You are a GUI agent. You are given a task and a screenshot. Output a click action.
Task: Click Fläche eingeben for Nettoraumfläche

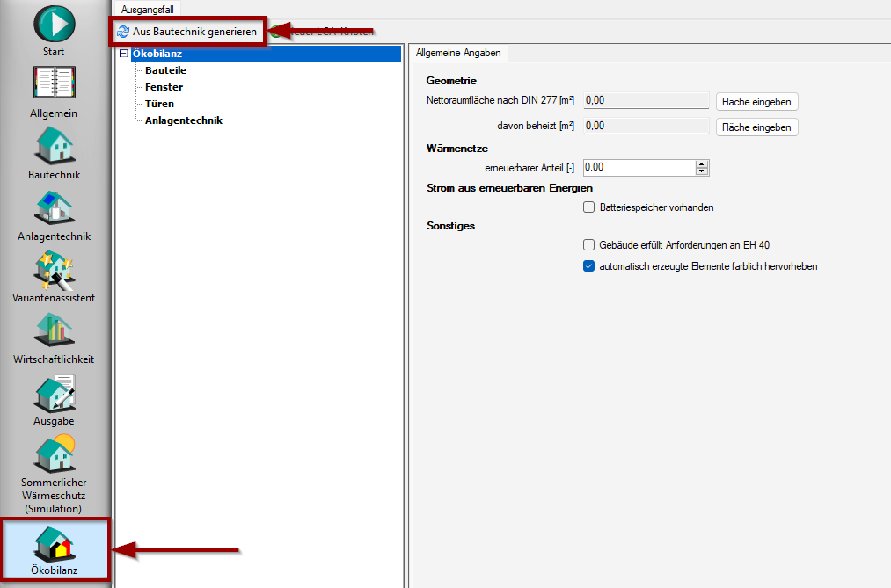756,101
